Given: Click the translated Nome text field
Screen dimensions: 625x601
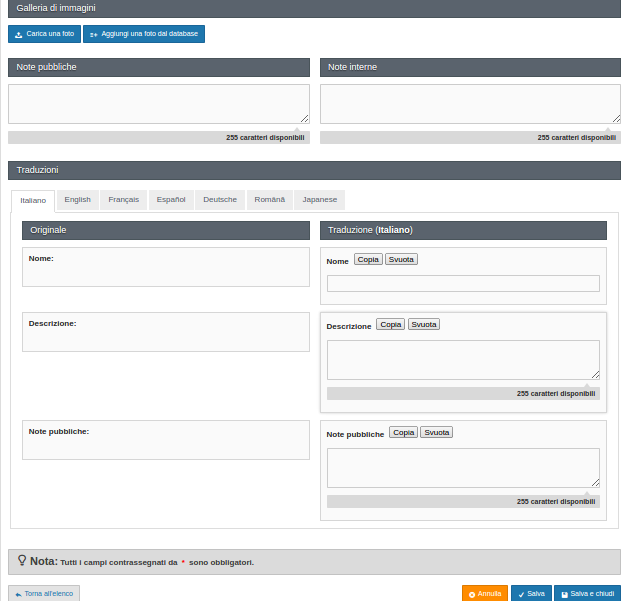Looking at the screenshot, I should coord(463,283).
